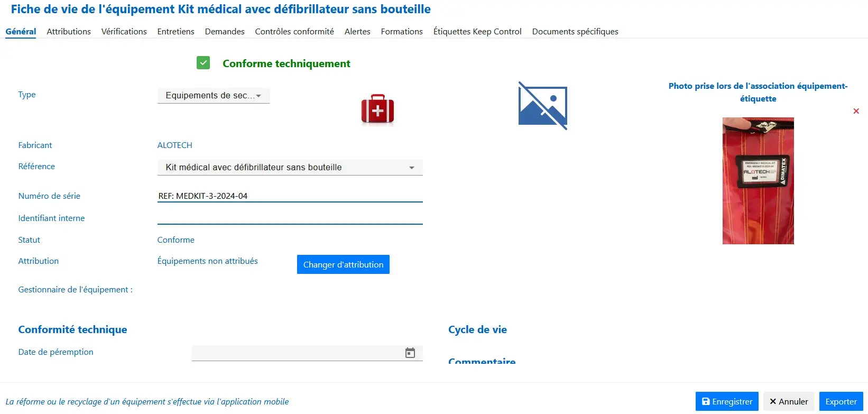Open the expiry date calendar picker
868x414 pixels.
click(x=410, y=353)
